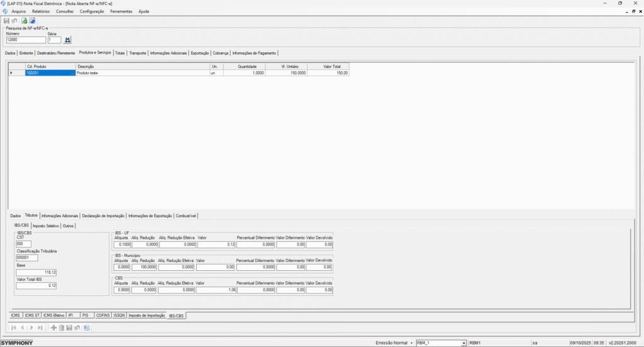This screenshot has width=644, height=347.
Task: Click the blue document refresh toolbar icon
Action: (x=32, y=21)
